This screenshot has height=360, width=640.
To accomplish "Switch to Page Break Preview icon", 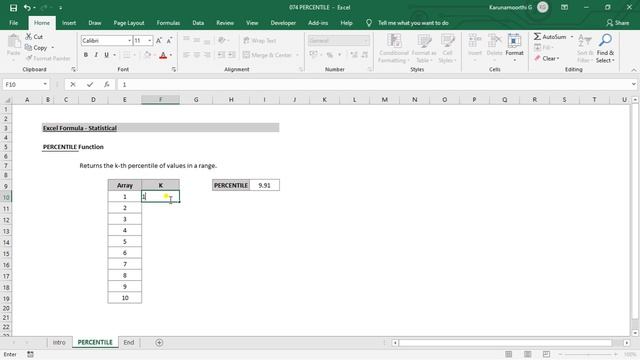I will point(547,354).
